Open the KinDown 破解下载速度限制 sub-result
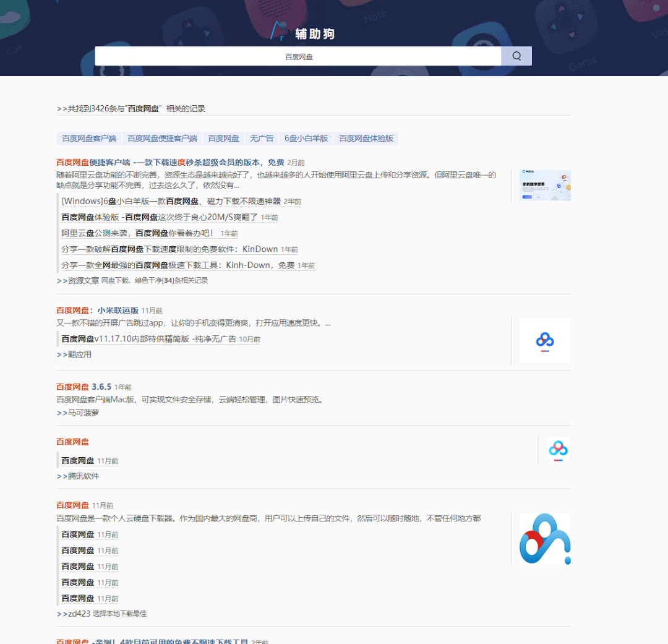 coord(169,249)
